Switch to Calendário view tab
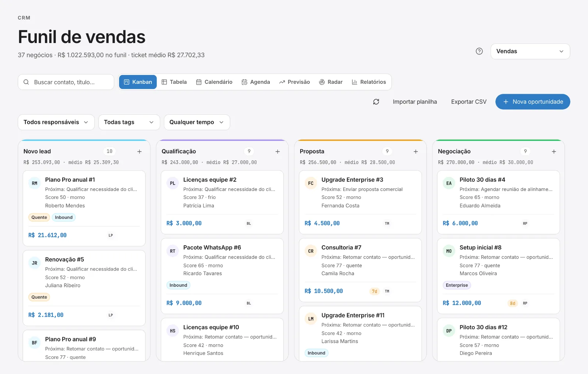The height and width of the screenshot is (374, 588). 214,82
